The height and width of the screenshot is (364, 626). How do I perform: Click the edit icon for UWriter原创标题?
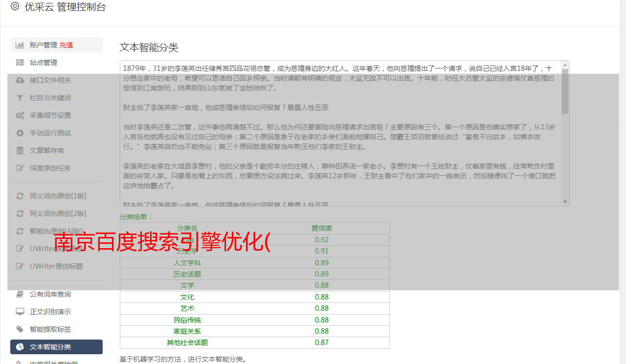(20, 266)
